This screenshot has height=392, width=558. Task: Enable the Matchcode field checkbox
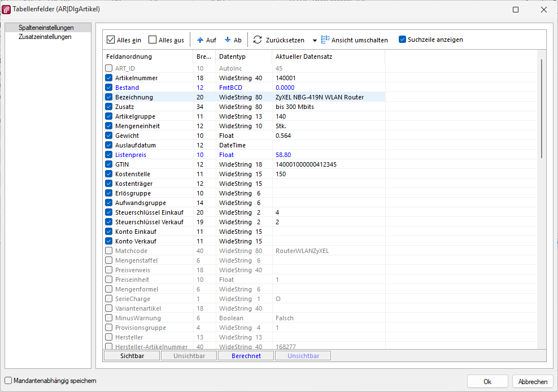pyautogui.click(x=109, y=251)
